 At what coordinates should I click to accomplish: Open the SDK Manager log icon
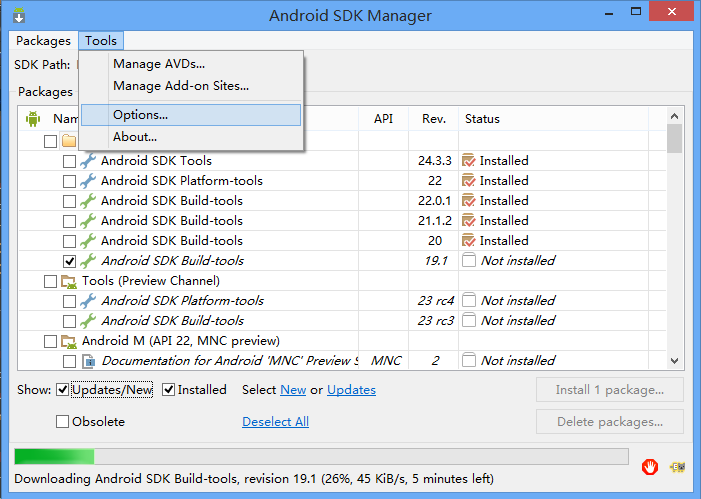tap(677, 467)
